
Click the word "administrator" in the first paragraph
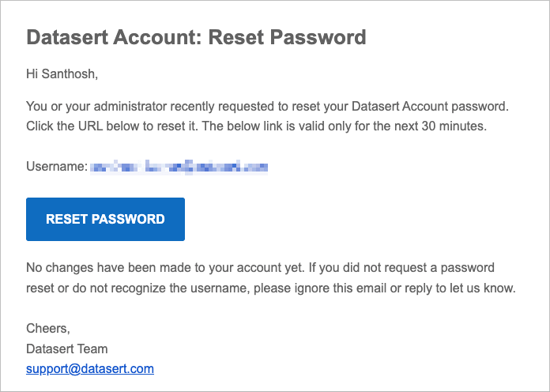click(x=124, y=105)
